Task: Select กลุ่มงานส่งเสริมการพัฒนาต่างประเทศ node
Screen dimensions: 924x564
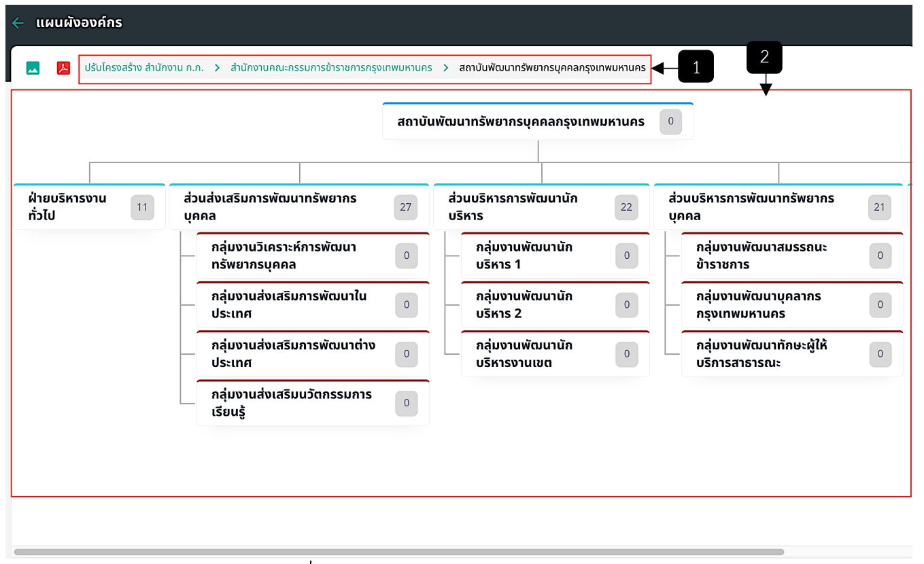Action: coord(313,353)
